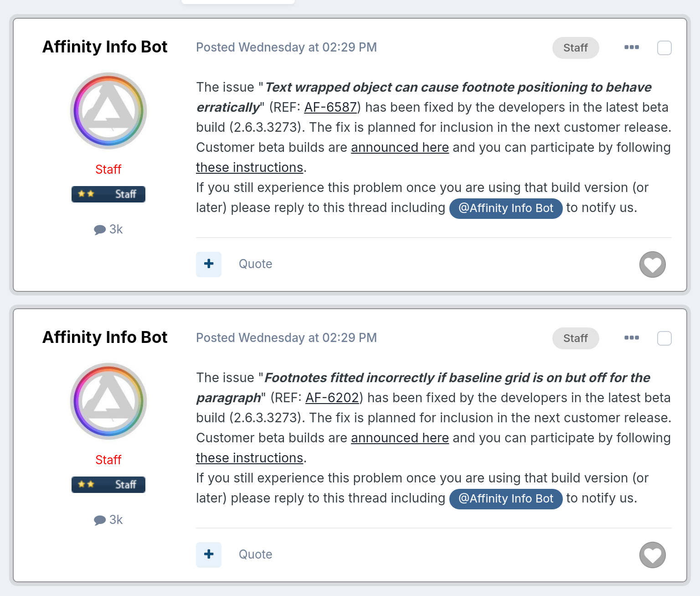The image size is (700, 596).
Task: Open the Affinity Info Bot author name in second post
Action: point(105,337)
